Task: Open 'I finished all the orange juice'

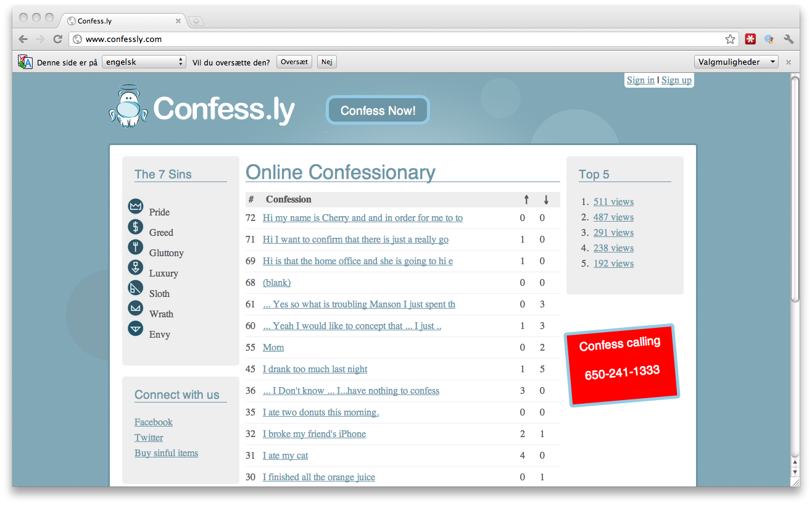Action: 319,477
